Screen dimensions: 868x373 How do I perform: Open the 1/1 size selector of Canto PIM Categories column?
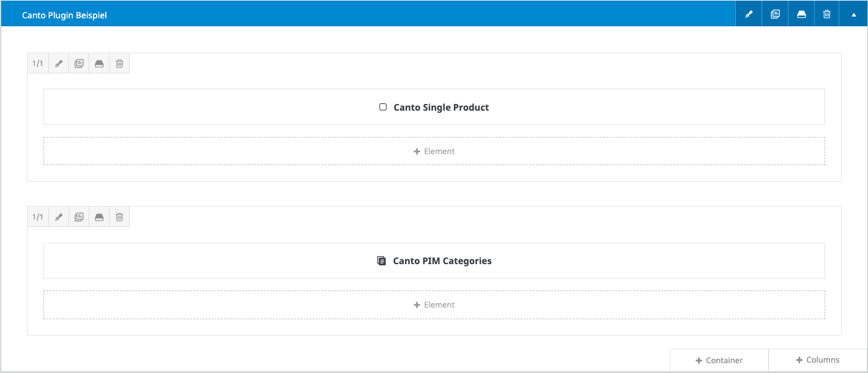pyautogui.click(x=38, y=217)
